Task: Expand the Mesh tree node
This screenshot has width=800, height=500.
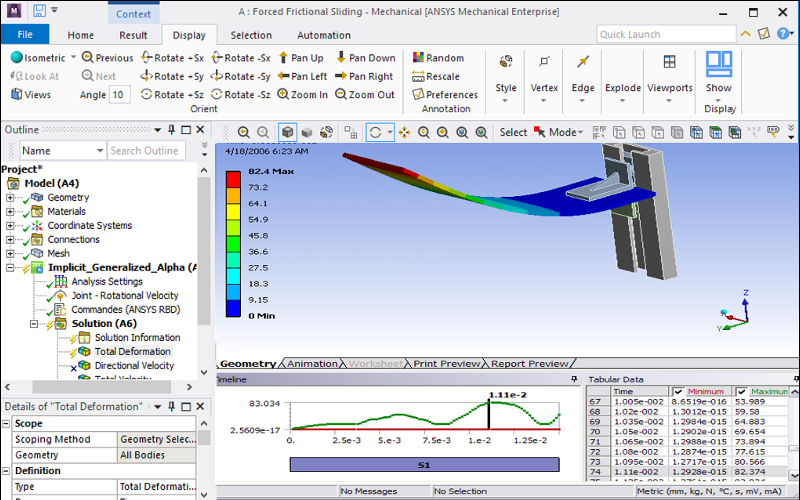Action: point(10,254)
